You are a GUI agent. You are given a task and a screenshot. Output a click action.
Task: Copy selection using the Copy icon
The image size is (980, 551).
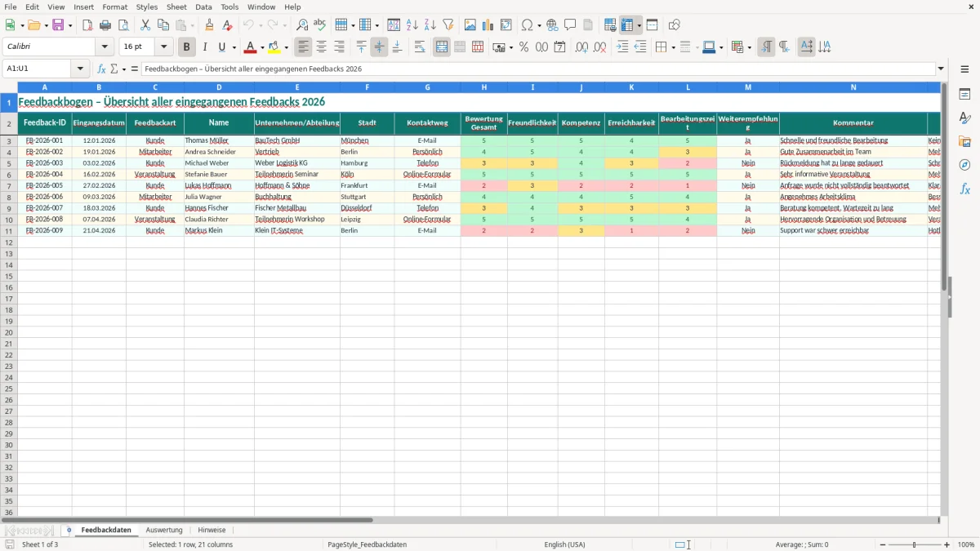(x=163, y=25)
